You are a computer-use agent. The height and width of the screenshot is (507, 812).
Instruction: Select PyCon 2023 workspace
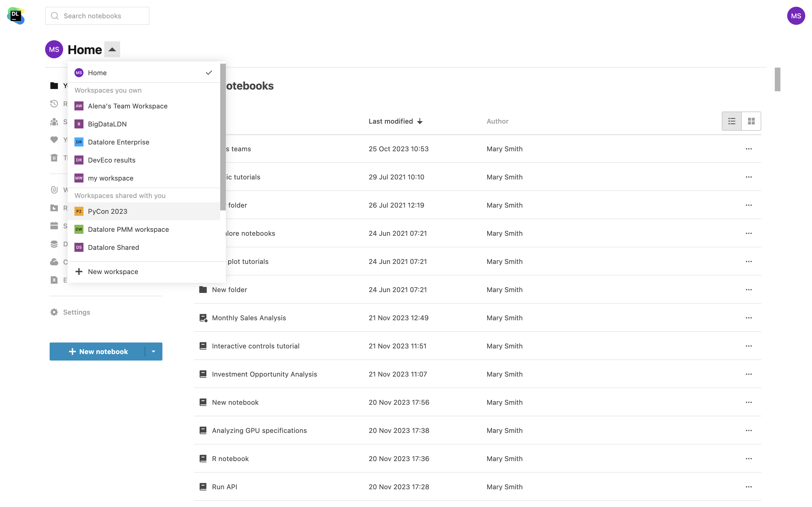[107, 211]
